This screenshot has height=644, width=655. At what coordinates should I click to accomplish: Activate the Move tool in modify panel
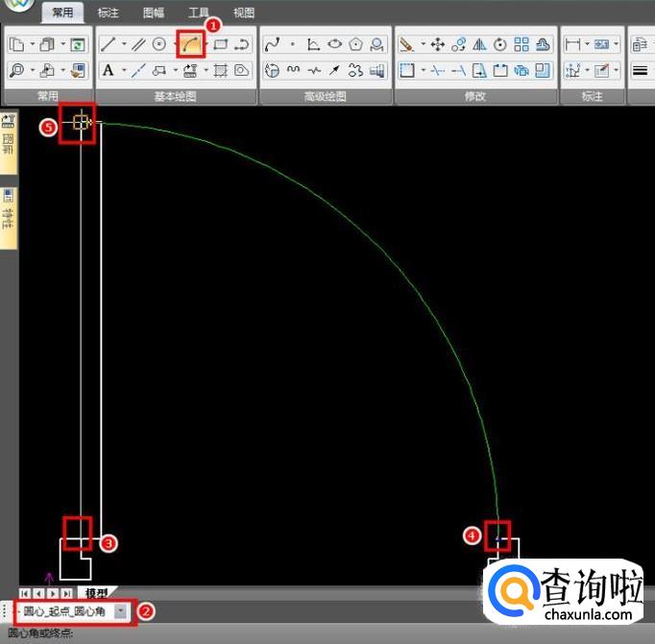click(437, 44)
